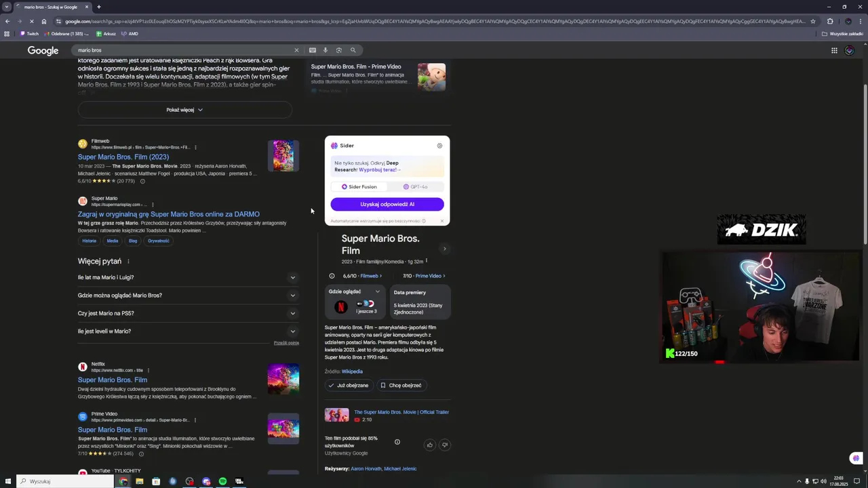
Task: Give thumbs up to the movie
Action: point(429,445)
